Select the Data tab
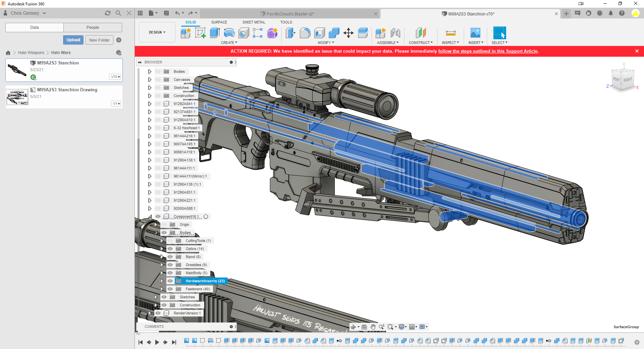Viewport: 644px width, 349px height. click(x=35, y=28)
